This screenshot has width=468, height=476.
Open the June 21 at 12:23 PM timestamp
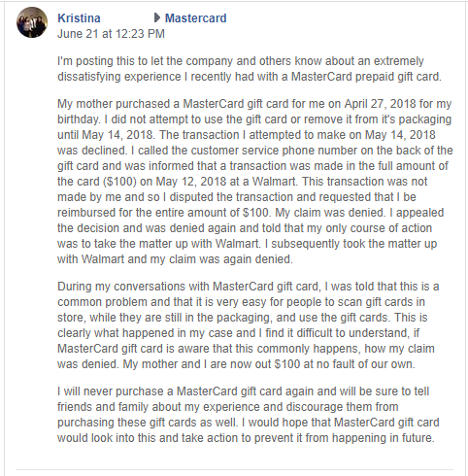pos(111,34)
